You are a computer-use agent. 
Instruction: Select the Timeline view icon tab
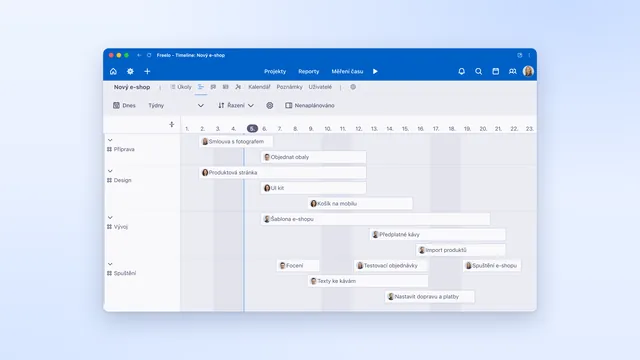coord(201,87)
